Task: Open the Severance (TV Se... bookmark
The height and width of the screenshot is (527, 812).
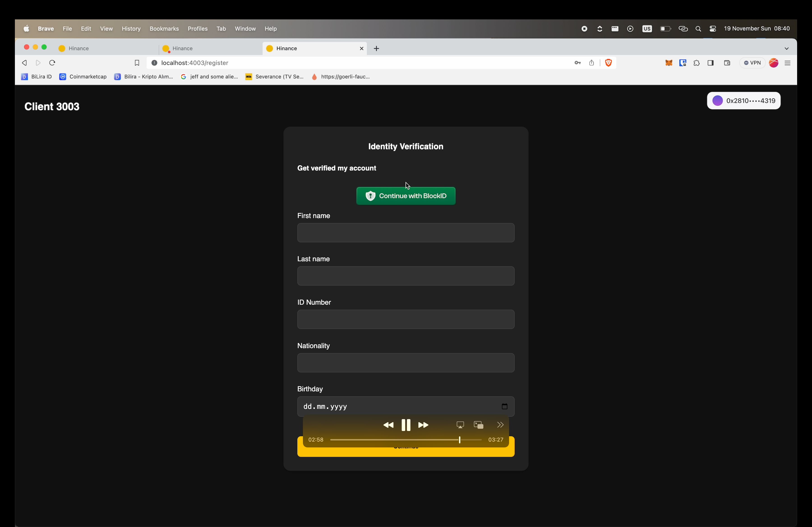Action: tap(274, 77)
